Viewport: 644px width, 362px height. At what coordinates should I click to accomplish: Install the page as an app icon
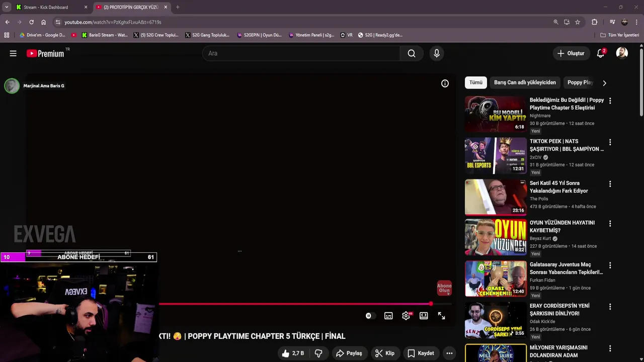pyautogui.click(x=567, y=22)
